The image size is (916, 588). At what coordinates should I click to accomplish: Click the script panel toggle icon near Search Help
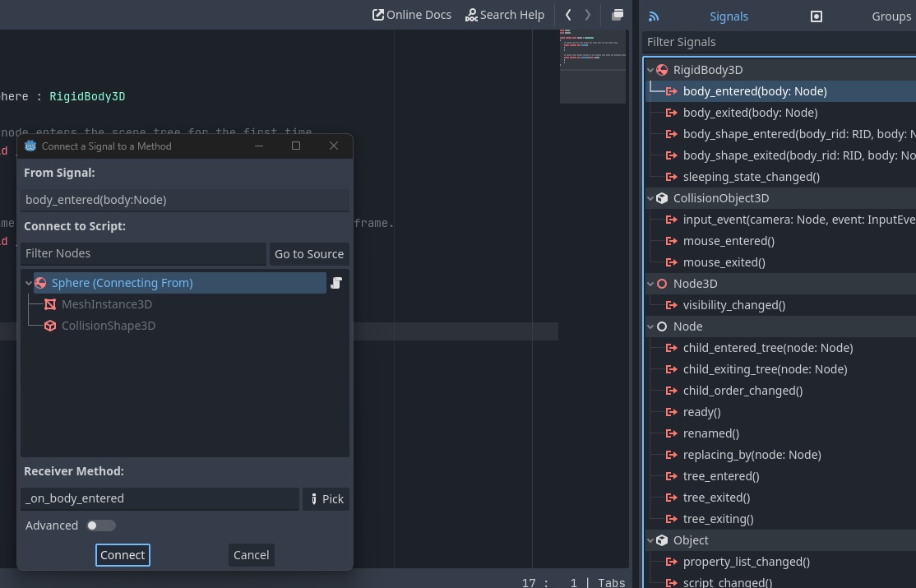click(x=618, y=14)
